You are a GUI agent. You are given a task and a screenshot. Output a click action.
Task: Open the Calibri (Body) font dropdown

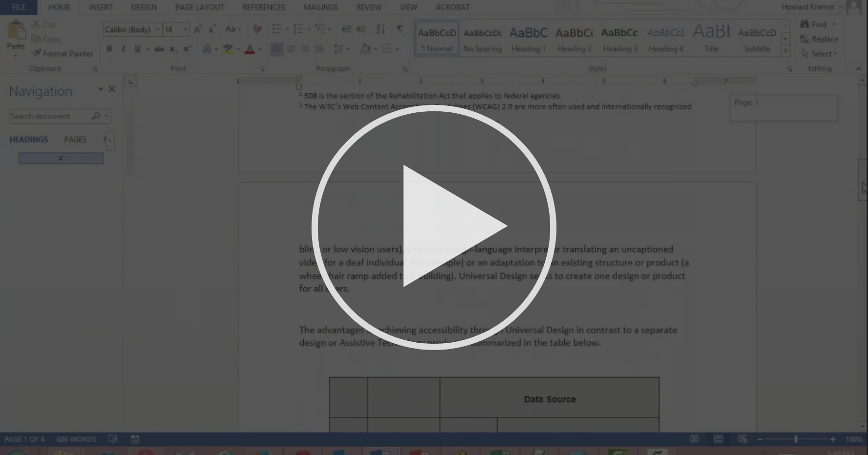pos(158,29)
